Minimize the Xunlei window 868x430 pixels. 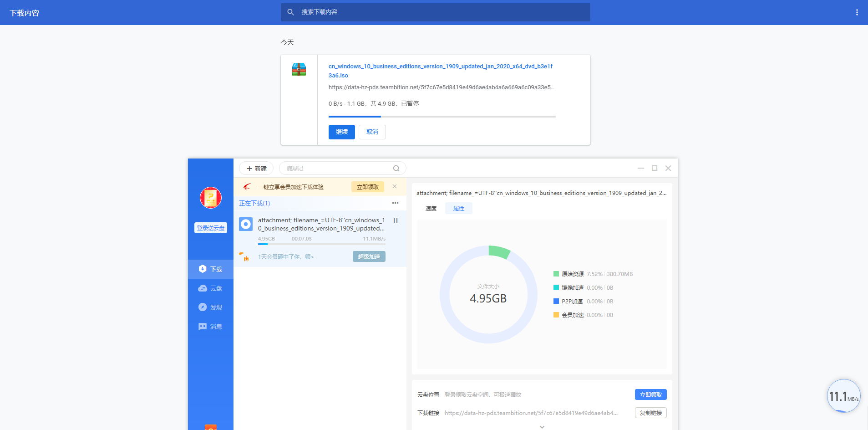(x=641, y=168)
